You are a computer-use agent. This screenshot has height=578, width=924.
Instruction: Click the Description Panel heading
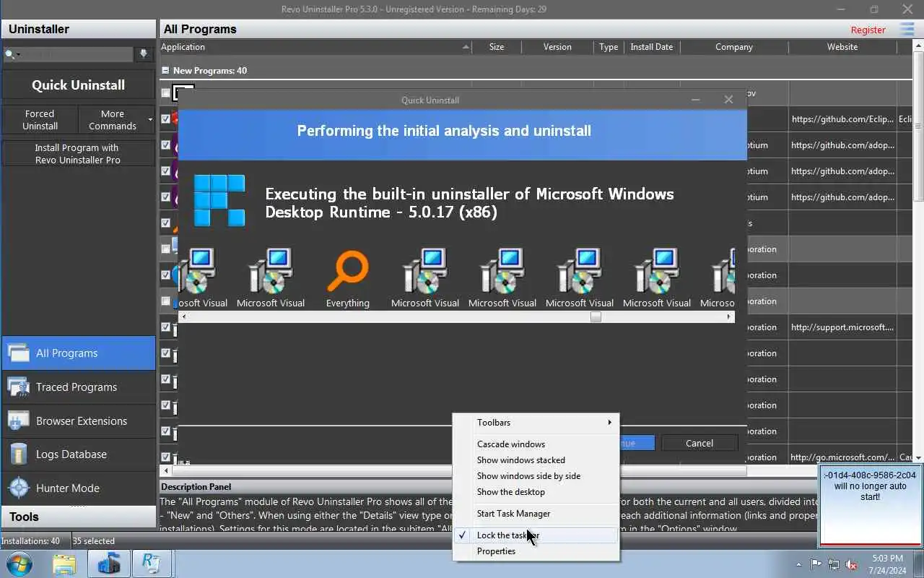pos(196,487)
